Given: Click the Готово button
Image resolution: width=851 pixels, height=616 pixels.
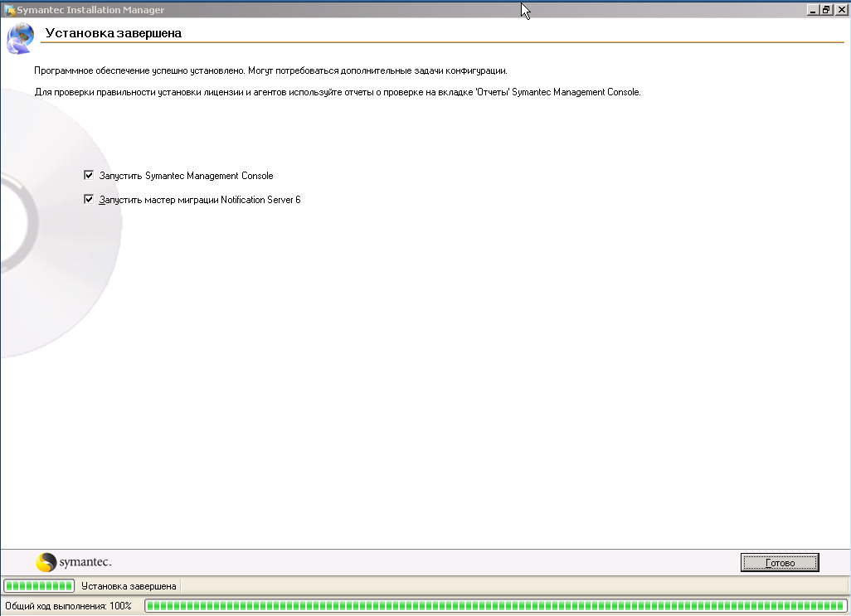Looking at the screenshot, I should point(780,563).
